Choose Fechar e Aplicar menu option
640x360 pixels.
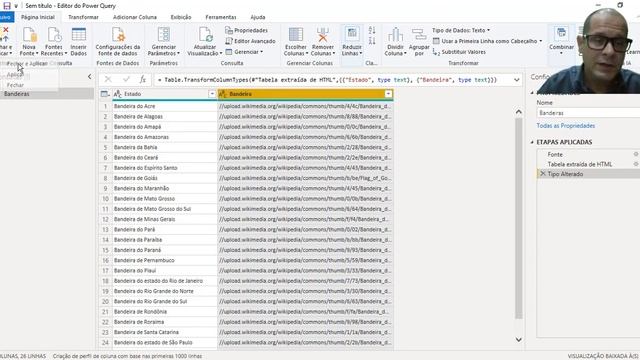27,64
